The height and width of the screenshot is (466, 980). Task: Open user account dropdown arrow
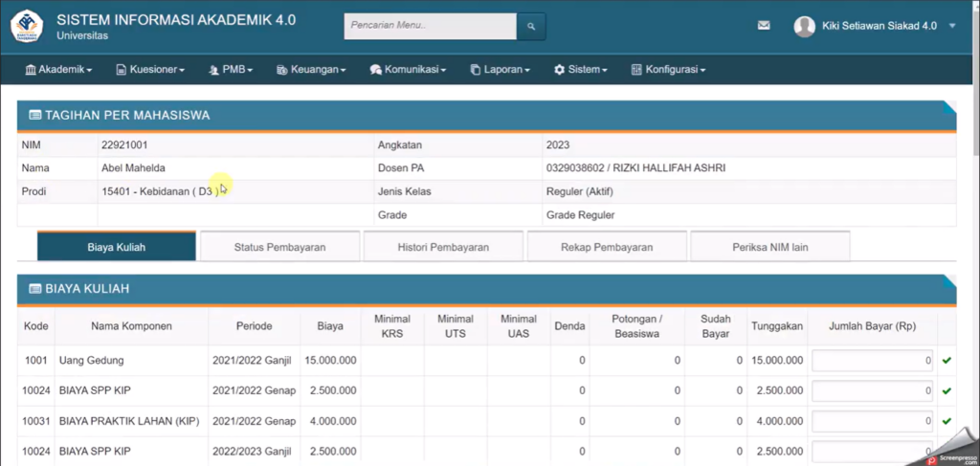coord(952,27)
